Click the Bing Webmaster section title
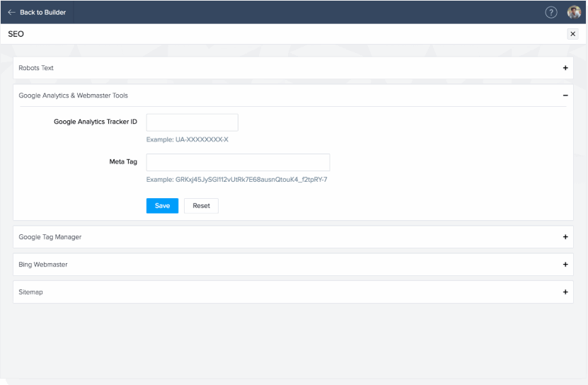588x385 pixels. [x=42, y=265]
